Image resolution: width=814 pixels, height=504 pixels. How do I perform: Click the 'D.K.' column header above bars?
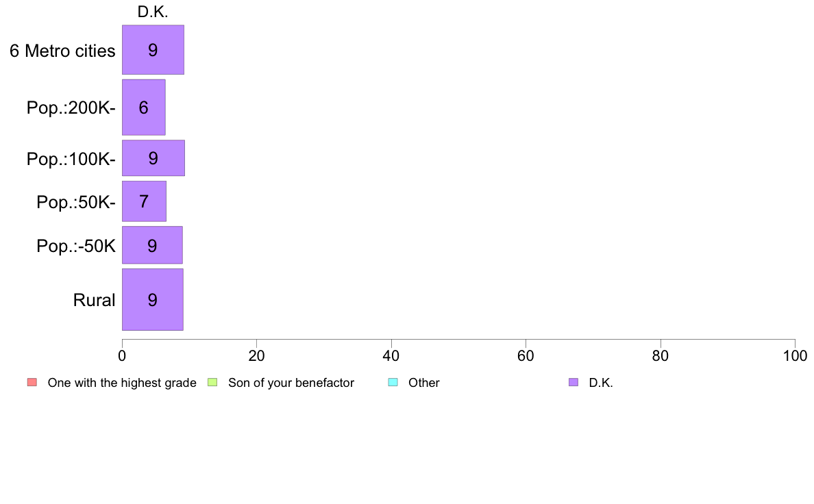coord(153,12)
